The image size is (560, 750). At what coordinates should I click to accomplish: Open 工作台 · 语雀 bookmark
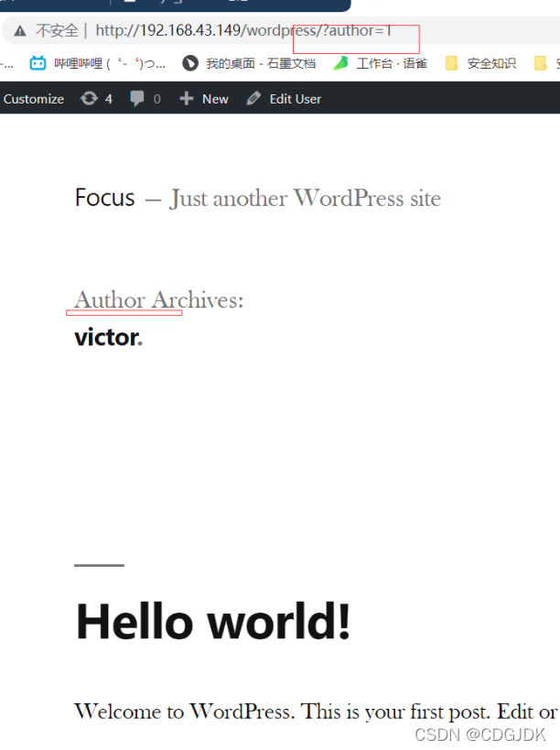pos(392,63)
